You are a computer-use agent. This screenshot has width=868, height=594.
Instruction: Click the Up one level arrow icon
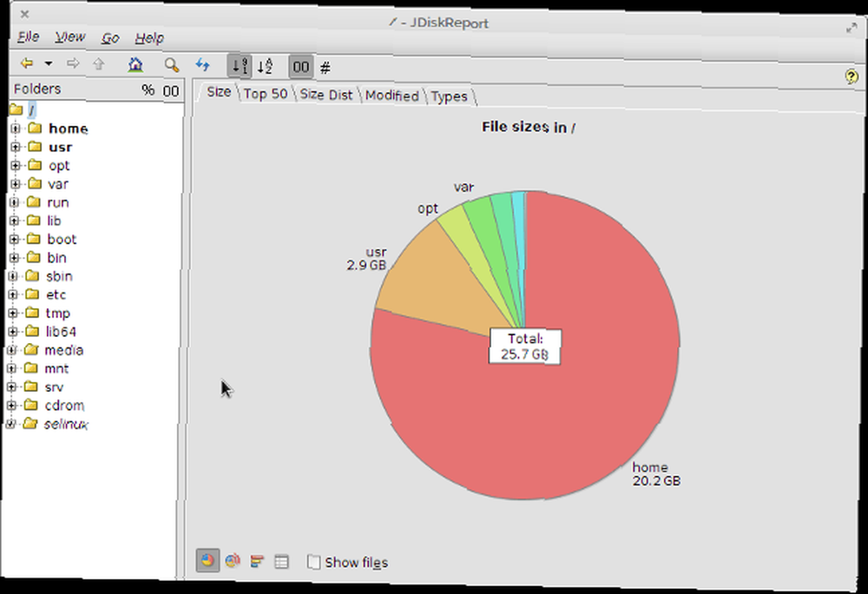pyautogui.click(x=99, y=63)
